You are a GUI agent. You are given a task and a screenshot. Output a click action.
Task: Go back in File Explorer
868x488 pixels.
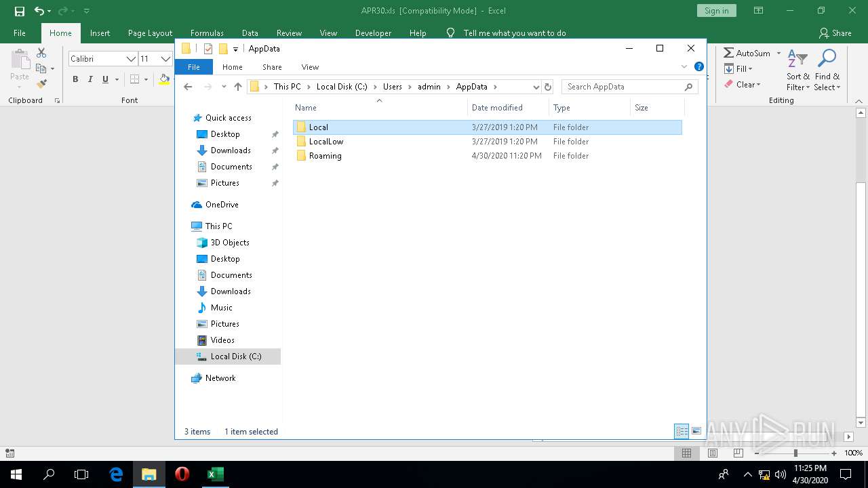coord(188,87)
